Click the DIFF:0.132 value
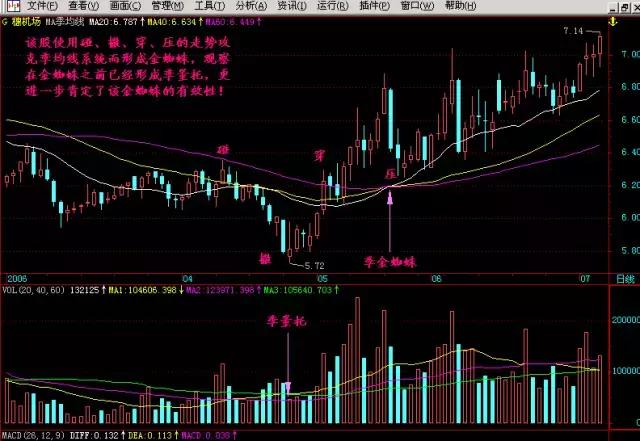 94,435
